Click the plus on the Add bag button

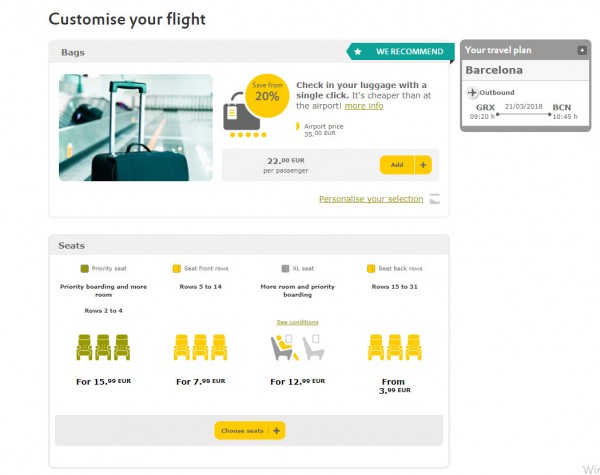[x=423, y=165]
